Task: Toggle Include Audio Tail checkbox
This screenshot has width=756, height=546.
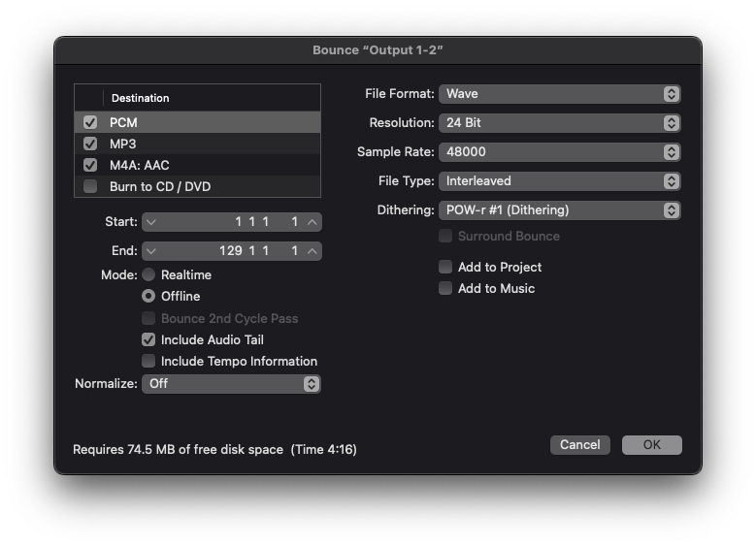Action: tap(148, 340)
